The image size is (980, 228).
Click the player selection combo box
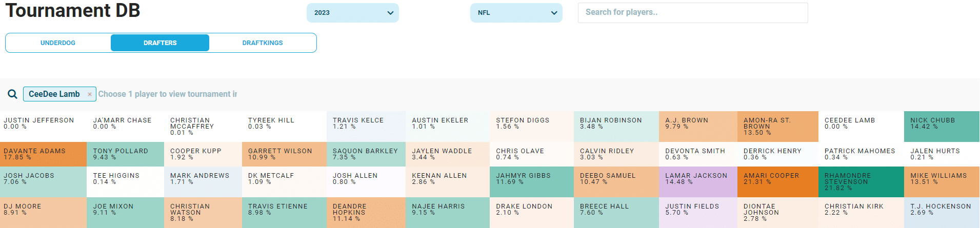(167, 94)
